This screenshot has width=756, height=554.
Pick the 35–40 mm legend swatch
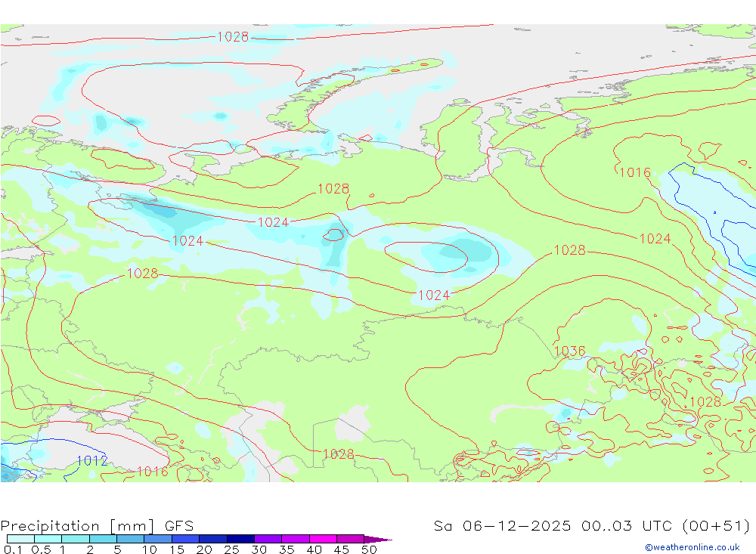296,539
